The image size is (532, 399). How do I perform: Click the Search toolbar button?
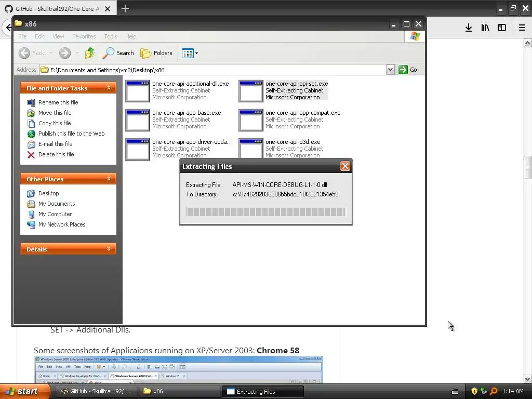118,53
